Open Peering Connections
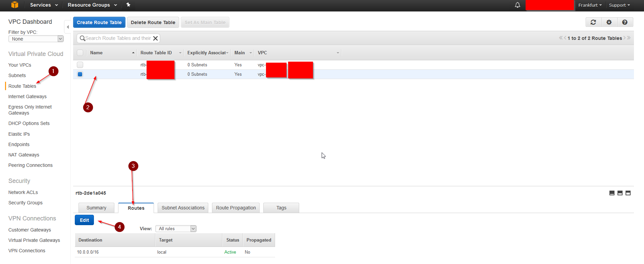644x264 pixels. tap(31, 165)
